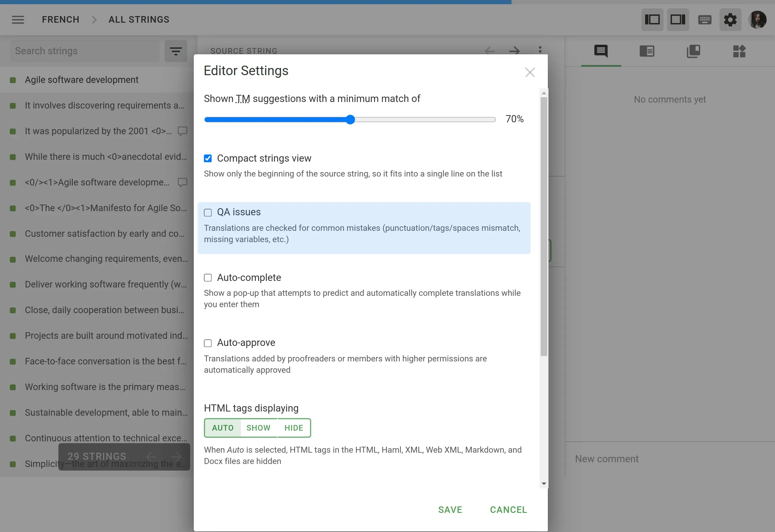Uncheck the Compact strings view option
Viewport: 775px width, 532px height.
pos(208,158)
